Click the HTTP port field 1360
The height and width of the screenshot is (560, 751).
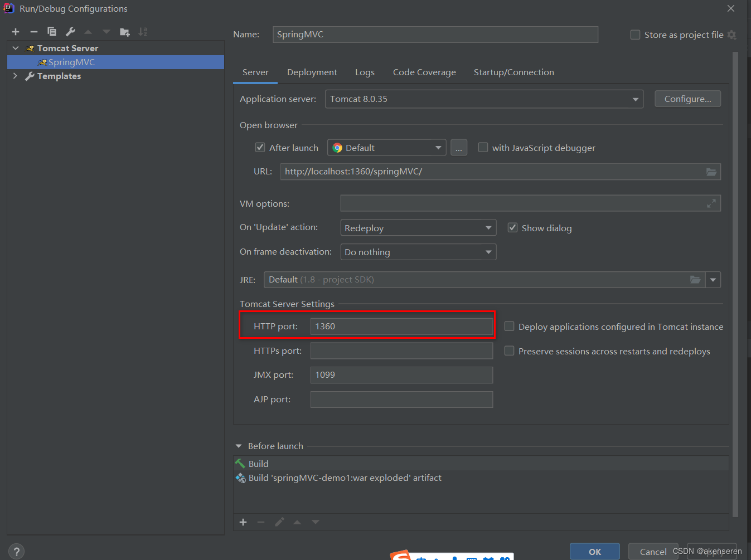click(x=401, y=327)
